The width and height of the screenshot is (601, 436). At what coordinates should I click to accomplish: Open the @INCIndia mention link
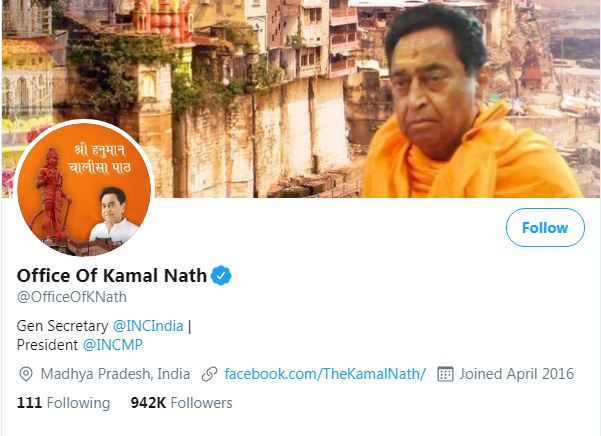[x=149, y=326]
